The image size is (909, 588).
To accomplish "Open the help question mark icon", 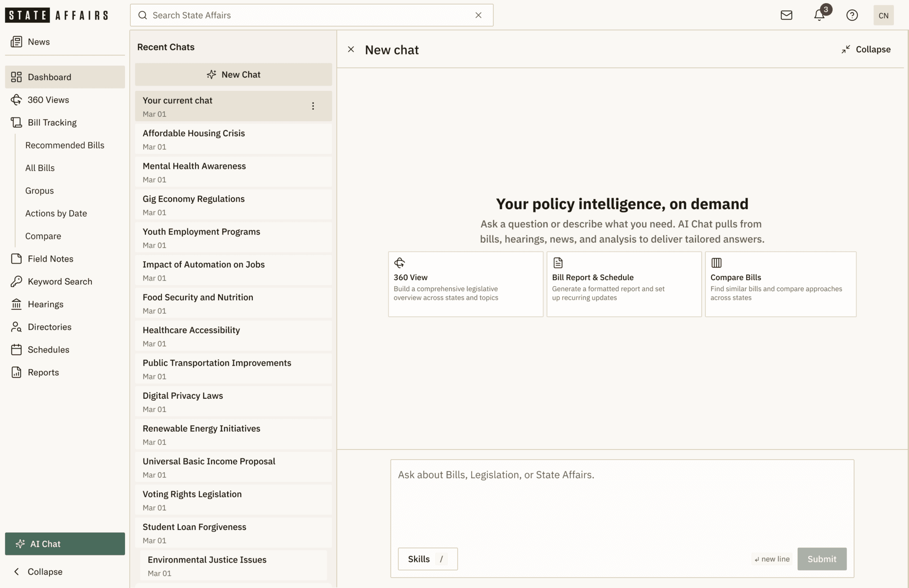I will coord(852,15).
